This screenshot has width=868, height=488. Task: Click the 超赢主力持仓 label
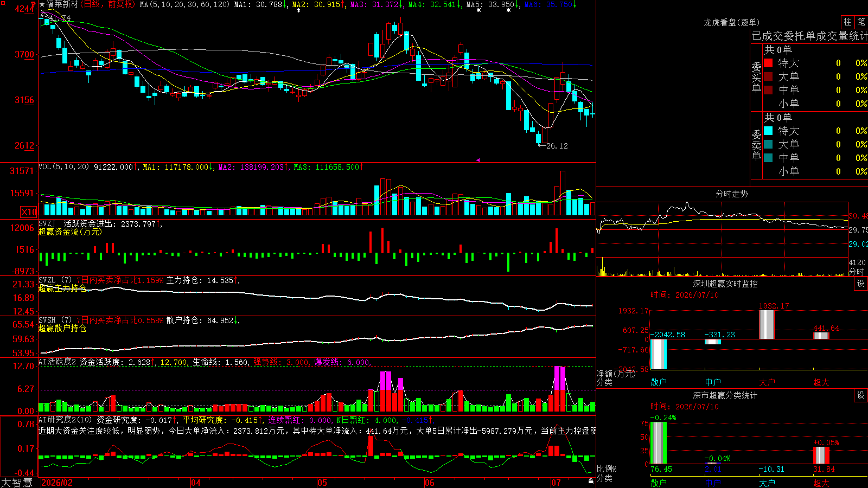click(x=62, y=288)
